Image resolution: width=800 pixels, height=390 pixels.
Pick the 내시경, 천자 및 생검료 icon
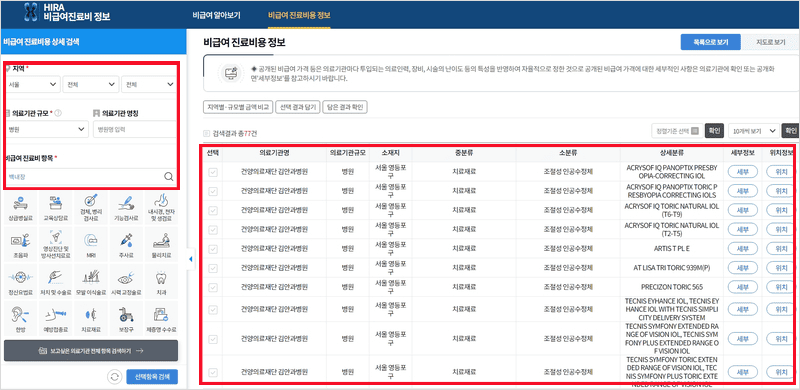coord(162,208)
